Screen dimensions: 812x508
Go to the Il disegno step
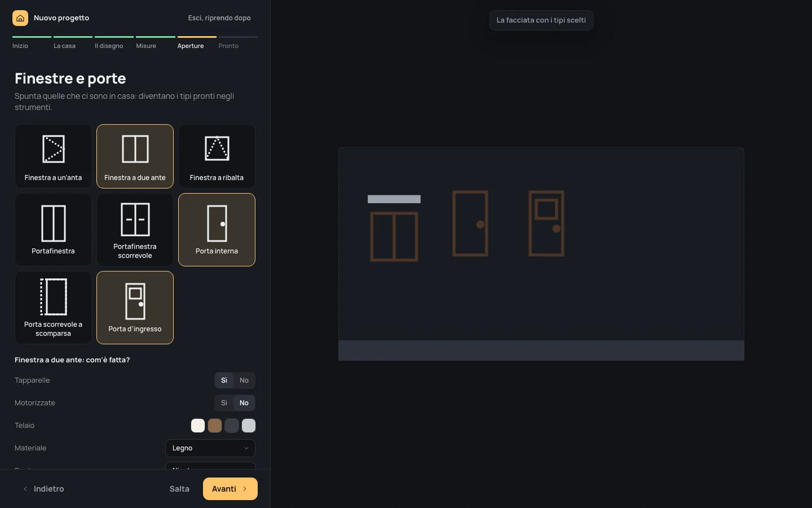(x=114, y=43)
